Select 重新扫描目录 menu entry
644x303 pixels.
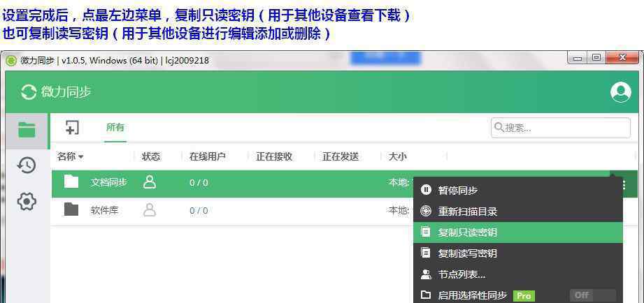pos(518,212)
